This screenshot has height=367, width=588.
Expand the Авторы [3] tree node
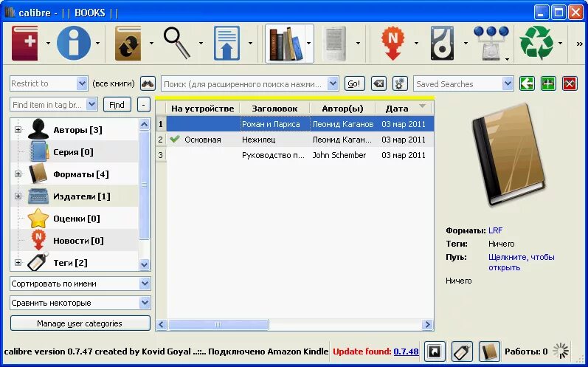click(18, 129)
